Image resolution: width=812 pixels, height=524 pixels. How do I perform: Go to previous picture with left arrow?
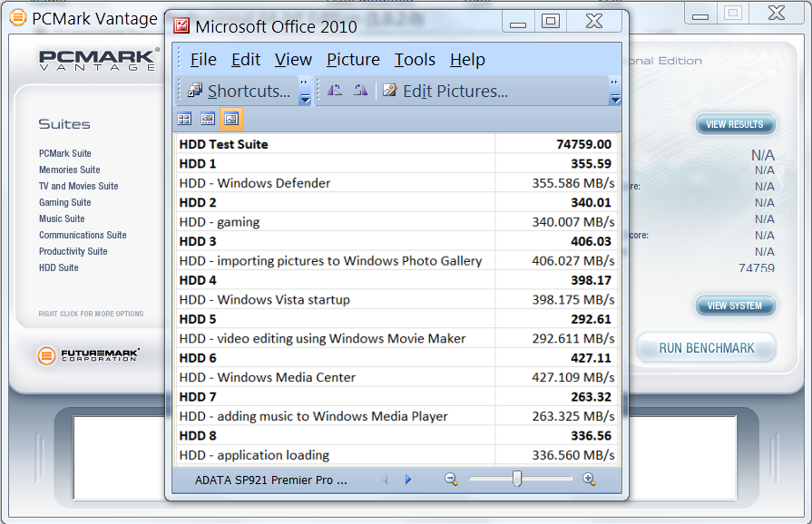coord(385,480)
